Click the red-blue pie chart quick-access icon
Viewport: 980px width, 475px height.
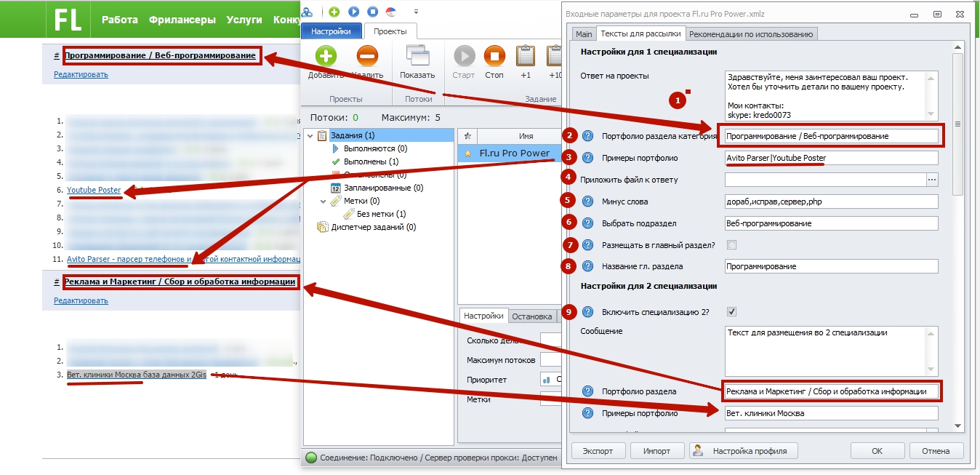[x=391, y=12]
